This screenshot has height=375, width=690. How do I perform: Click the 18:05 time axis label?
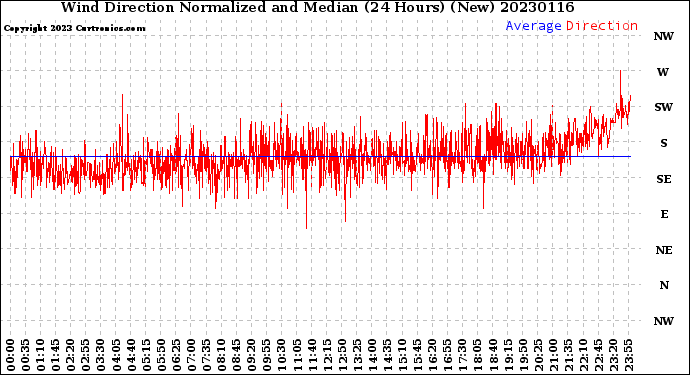coord(478,356)
